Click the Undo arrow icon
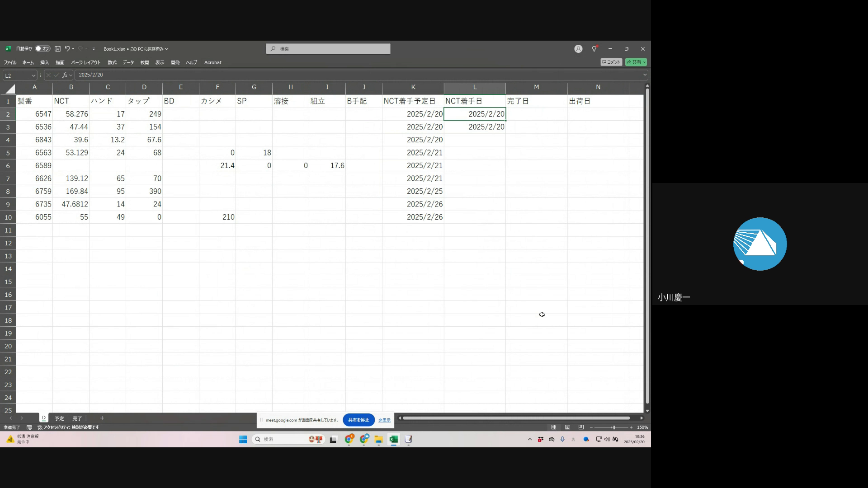868x488 pixels. point(67,49)
